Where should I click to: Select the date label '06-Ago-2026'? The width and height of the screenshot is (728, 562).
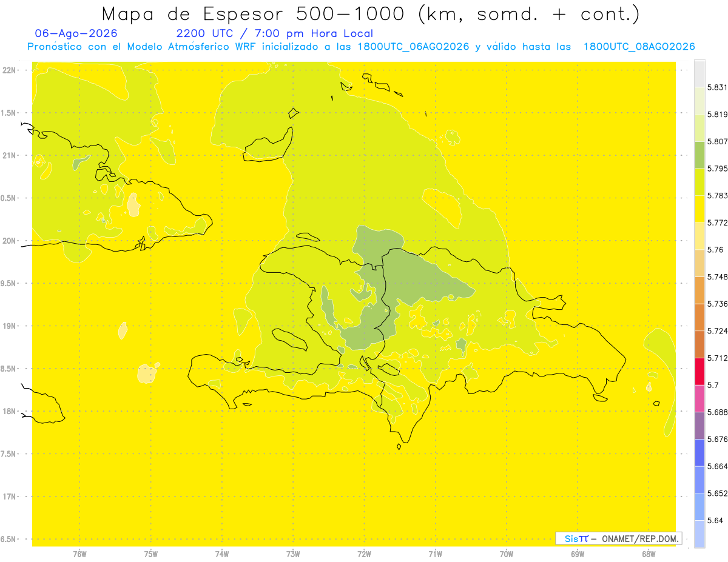(x=76, y=33)
